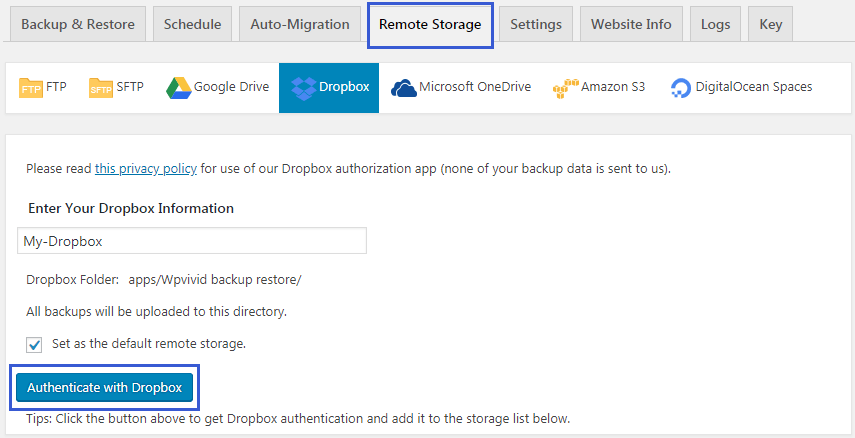Viewport: 855px width, 438px height.
Task: Click the Google Drive storage label
Action: tap(231, 87)
